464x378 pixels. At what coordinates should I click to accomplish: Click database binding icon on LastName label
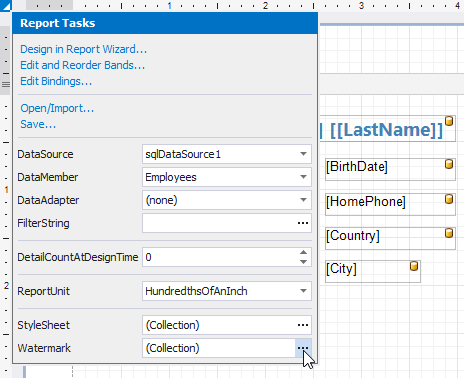449,121
